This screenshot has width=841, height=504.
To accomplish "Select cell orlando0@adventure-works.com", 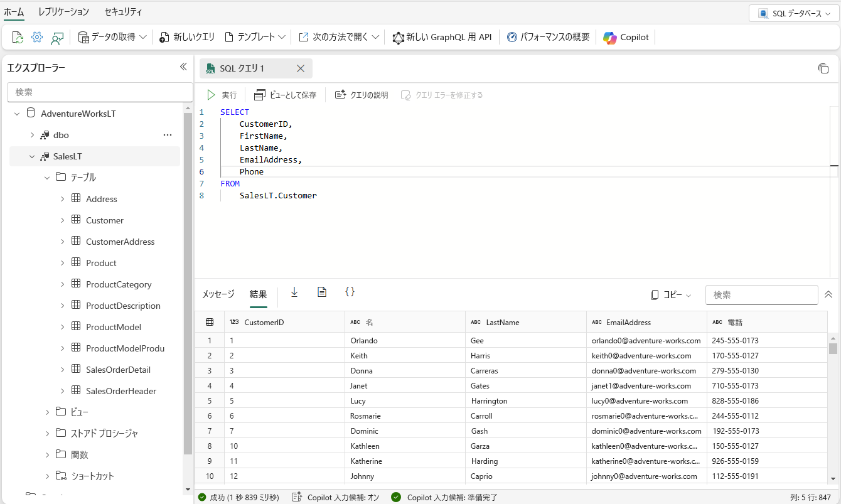I will pos(646,341).
